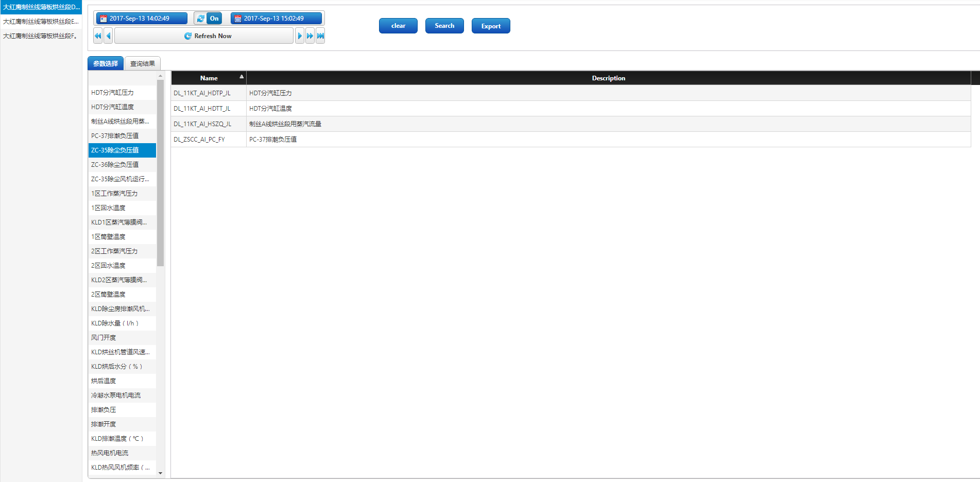
Task: Click the parameter list scroll down arrow
Action: [161, 473]
